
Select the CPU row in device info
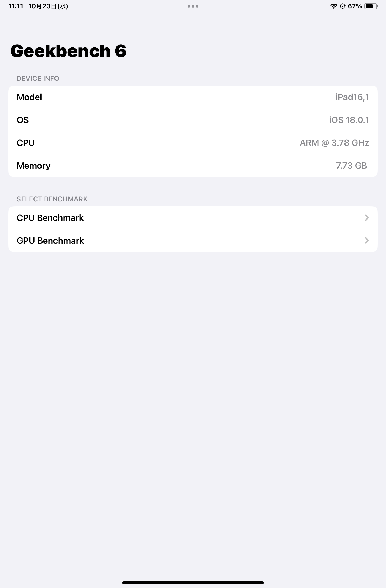[193, 143]
